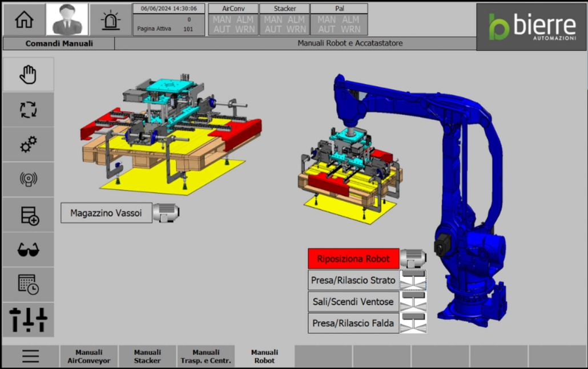This screenshot has height=369, width=588.
Task: Switch to the Manuali Stacker tab
Action: 147,356
